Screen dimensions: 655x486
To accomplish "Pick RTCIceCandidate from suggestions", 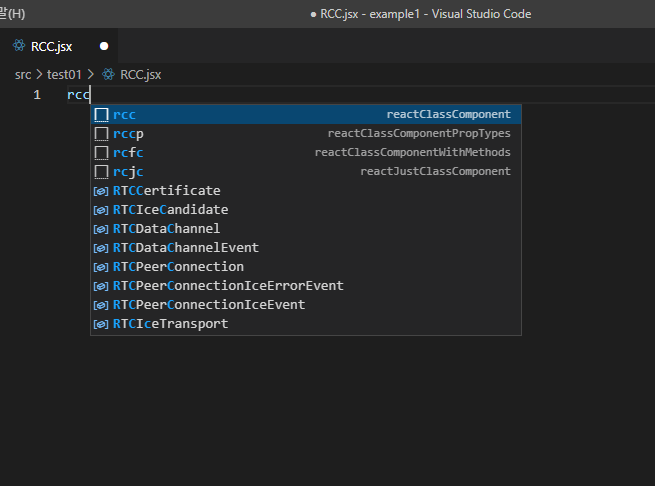I will click(306, 210).
